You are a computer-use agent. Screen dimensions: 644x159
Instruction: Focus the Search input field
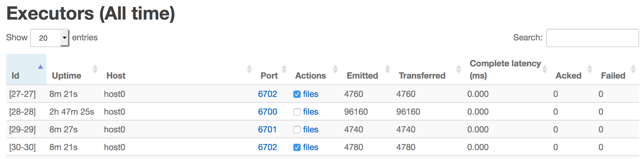592,38
